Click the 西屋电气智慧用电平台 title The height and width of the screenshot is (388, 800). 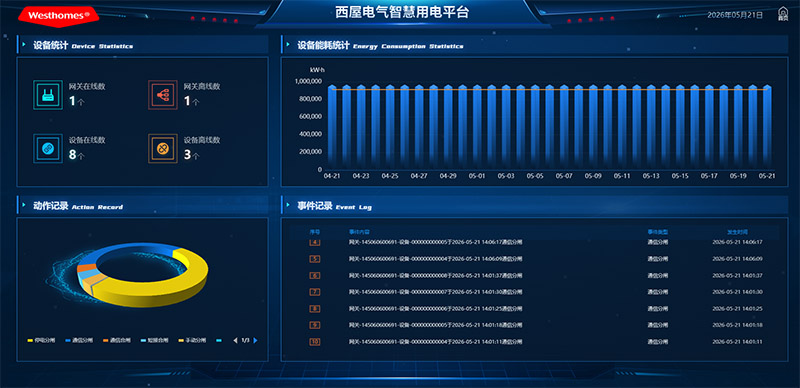[x=402, y=13]
